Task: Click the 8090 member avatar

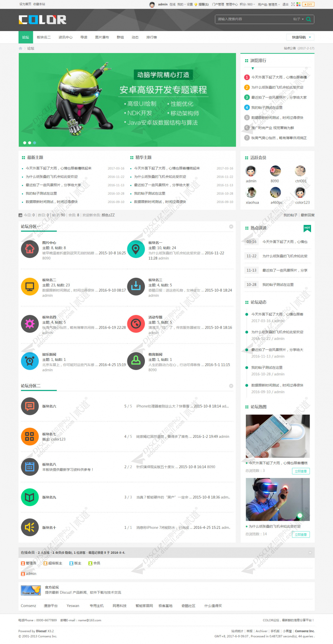Action: pos(275,171)
